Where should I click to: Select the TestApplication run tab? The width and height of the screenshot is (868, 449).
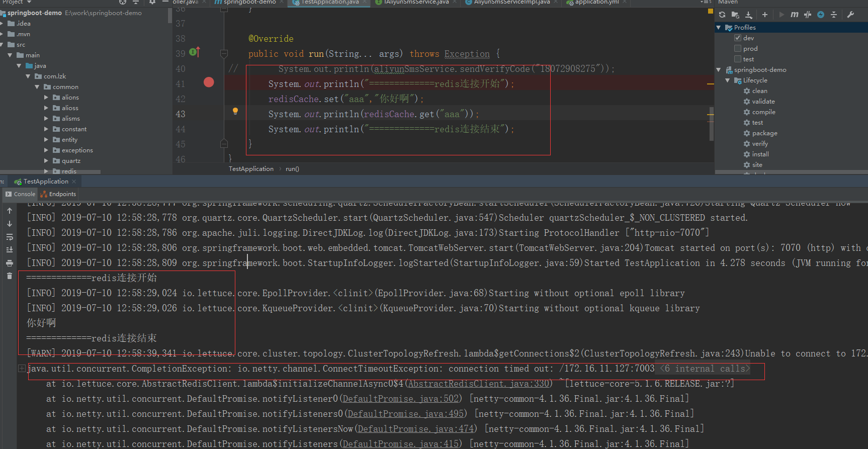pos(46,182)
